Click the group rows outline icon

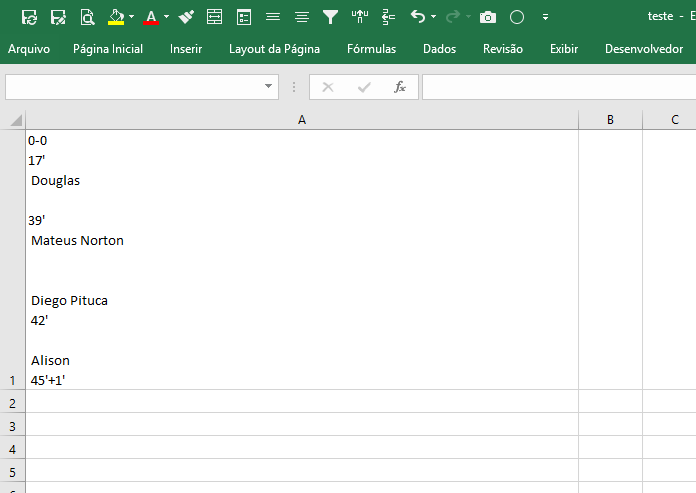click(x=388, y=17)
